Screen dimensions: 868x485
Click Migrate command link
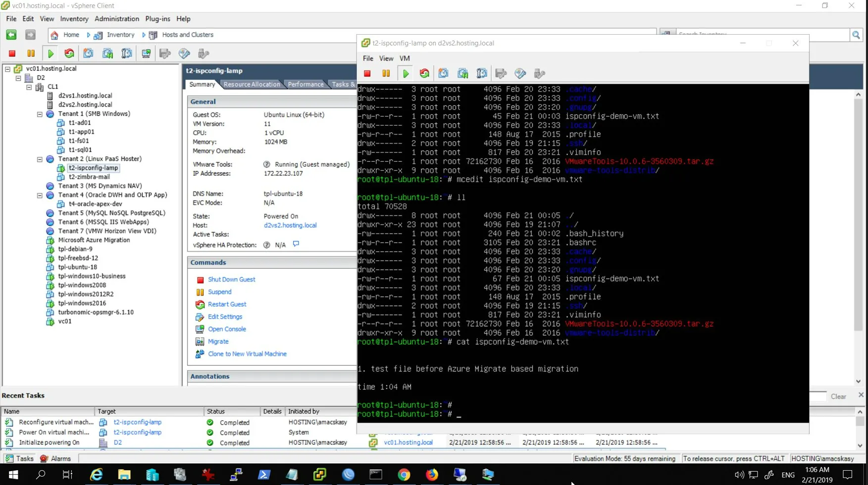(218, 341)
